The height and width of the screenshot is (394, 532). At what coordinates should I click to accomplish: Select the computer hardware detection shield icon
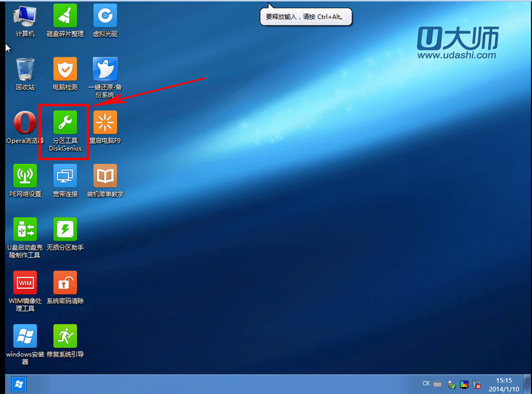[x=65, y=69]
